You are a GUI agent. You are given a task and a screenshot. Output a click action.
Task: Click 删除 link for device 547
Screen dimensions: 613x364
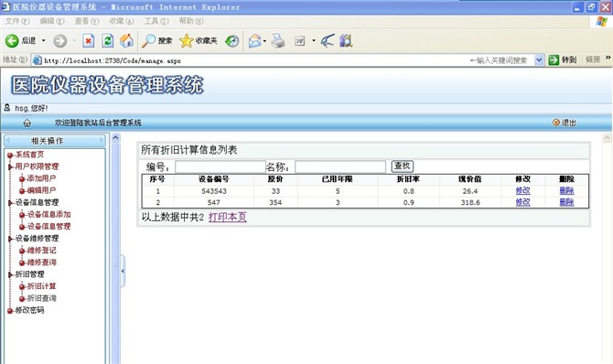[x=566, y=202]
